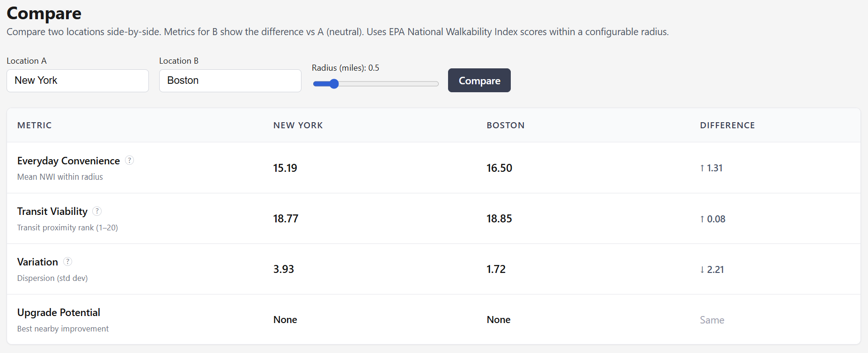Select the DIFFERENCE column header
The image size is (868, 353).
pos(728,125)
